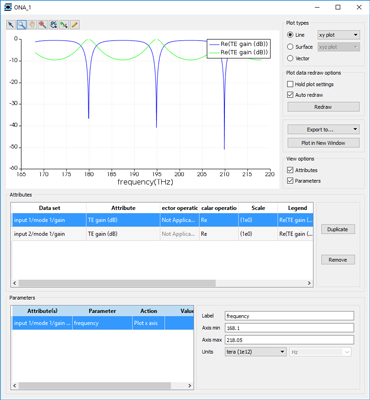Click the ONA_1 window title icon
The height and width of the screenshot is (400, 370).
(x=8, y=7)
